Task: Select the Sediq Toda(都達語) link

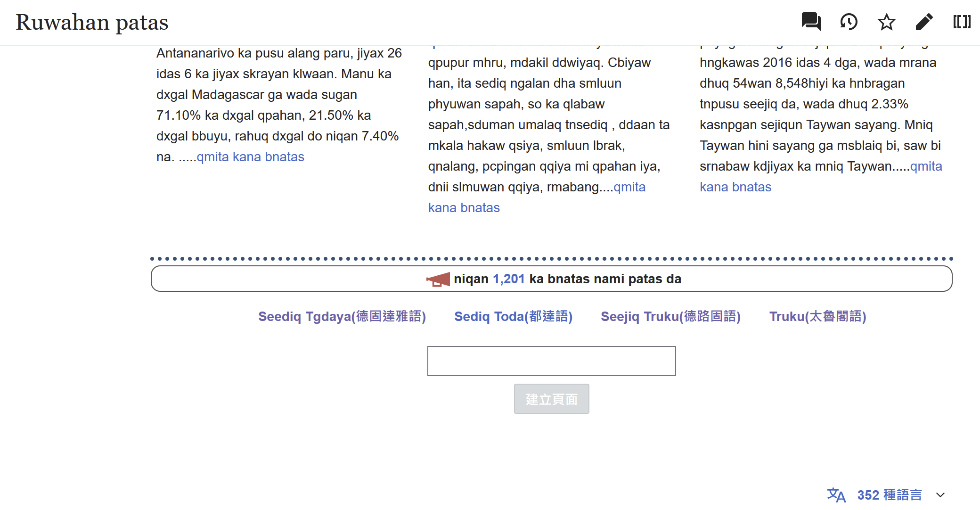Action: click(513, 316)
